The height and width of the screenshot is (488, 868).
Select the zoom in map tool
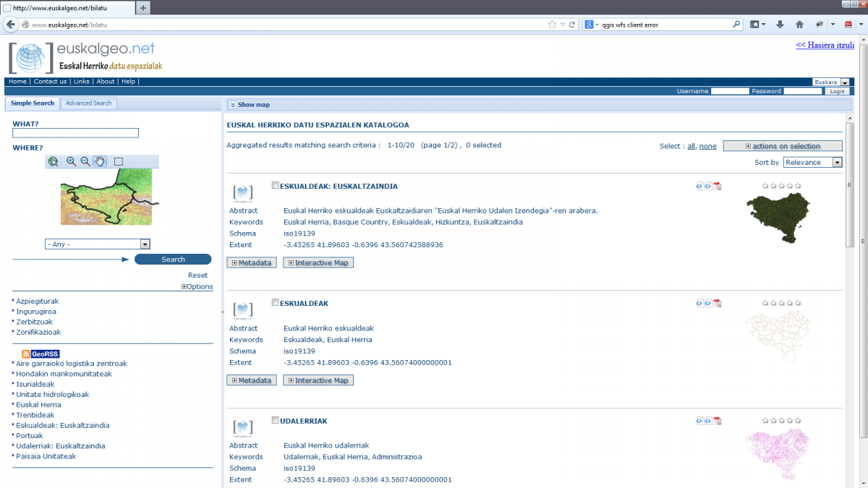pos(71,162)
